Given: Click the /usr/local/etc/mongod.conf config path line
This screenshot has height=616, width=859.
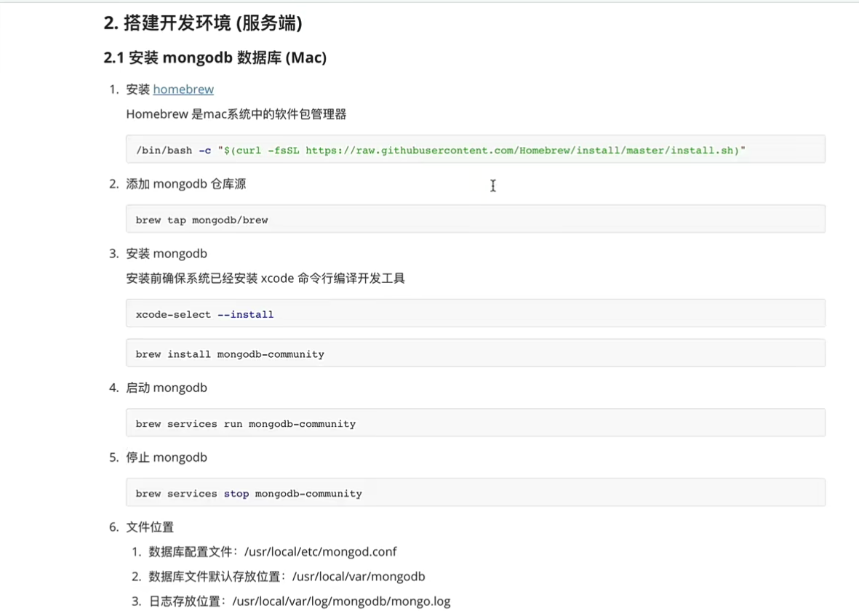Looking at the screenshot, I should point(273,552).
